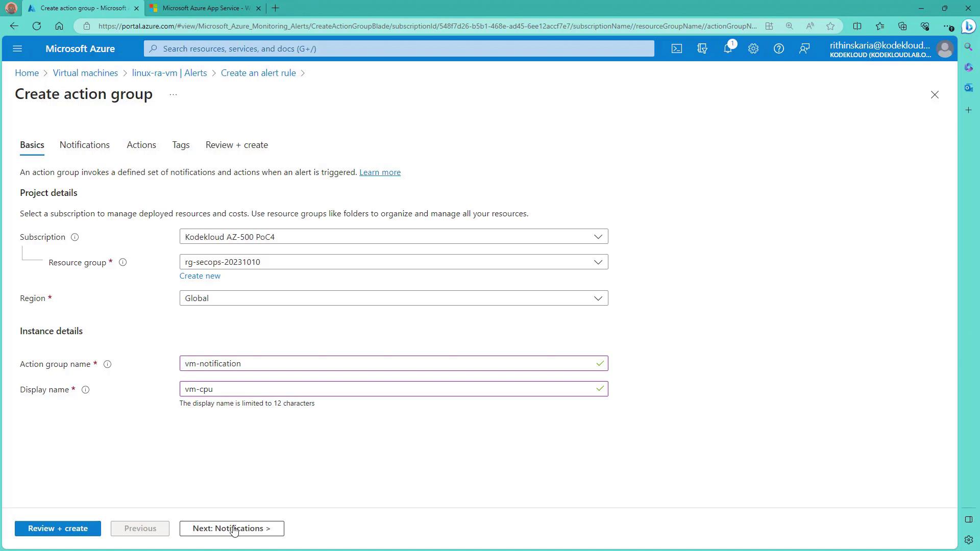Open the help question mark icon
Image resolution: width=980 pixels, height=551 pixels.
778,49
